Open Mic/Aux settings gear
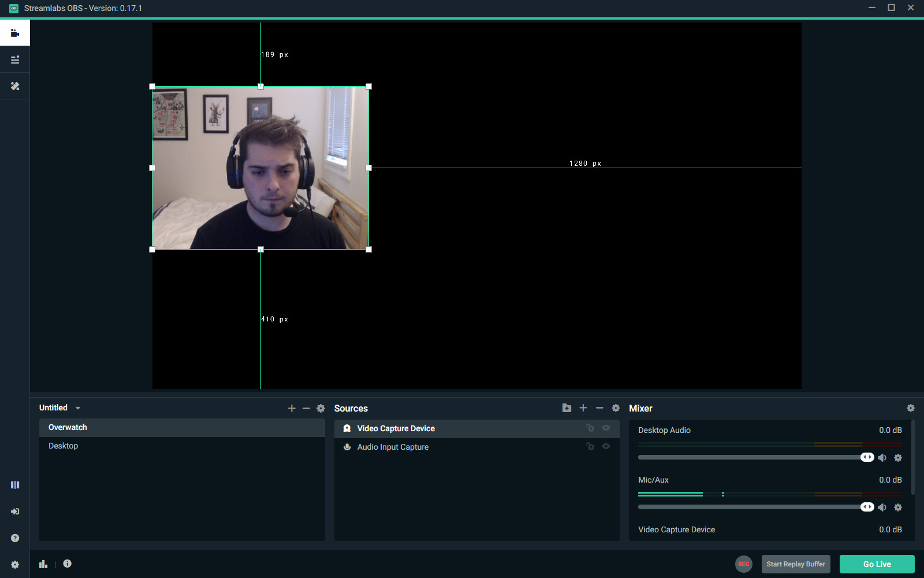Screen dimensions: 924x578 coord(898,507)
